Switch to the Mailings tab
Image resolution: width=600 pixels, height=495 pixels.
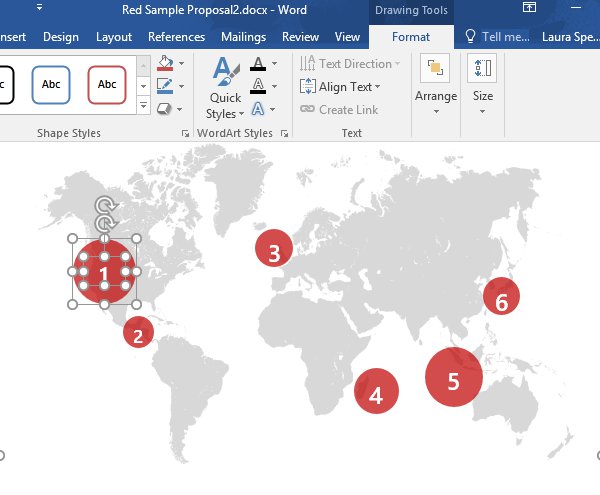click(243, 37)
